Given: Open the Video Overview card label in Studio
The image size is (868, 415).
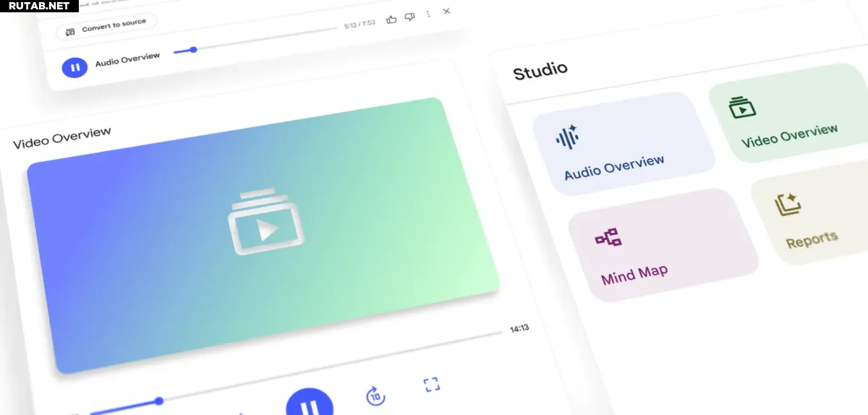Looking at the screenshot, I should pos(789,135).
